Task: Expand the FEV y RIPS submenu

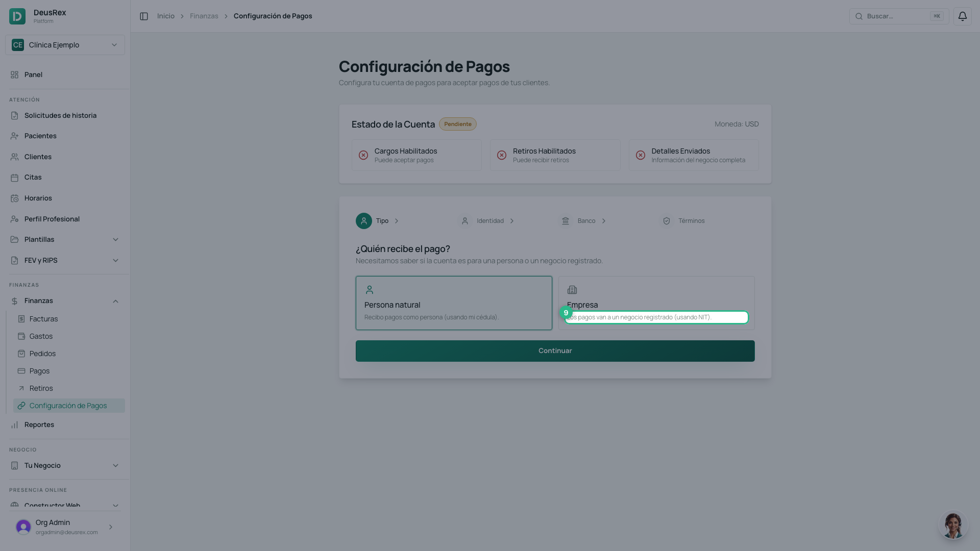Action: click(115, 261)
